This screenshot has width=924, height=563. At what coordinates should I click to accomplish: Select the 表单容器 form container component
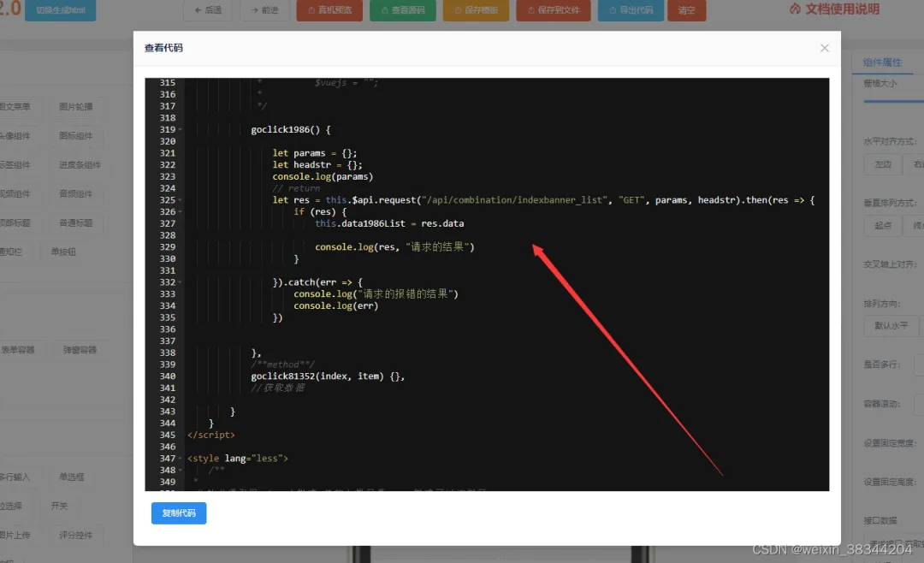coord(18,350)
